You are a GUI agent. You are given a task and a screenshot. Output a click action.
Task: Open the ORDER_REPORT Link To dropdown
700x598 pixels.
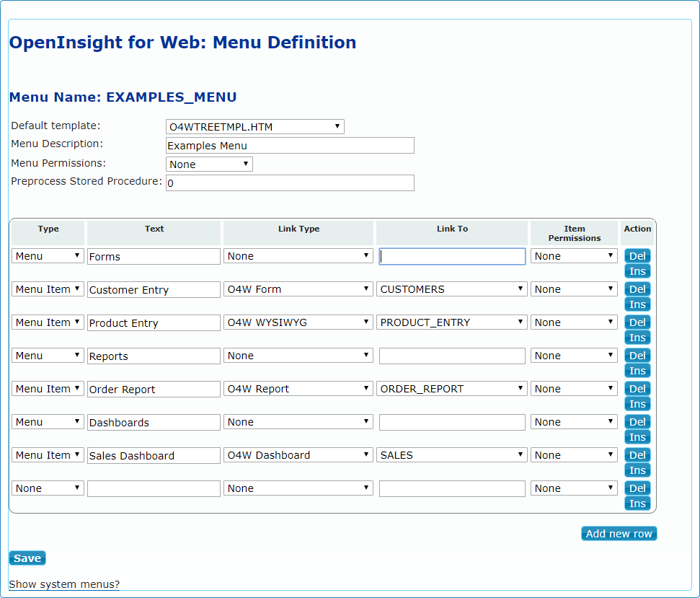point(452,389)
